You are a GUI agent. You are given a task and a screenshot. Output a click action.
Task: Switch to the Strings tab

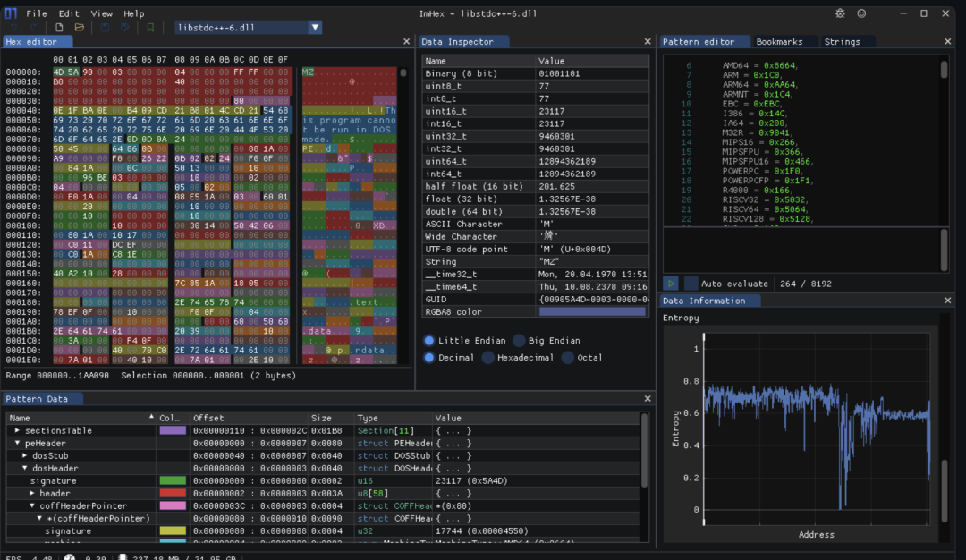(842, 41)
